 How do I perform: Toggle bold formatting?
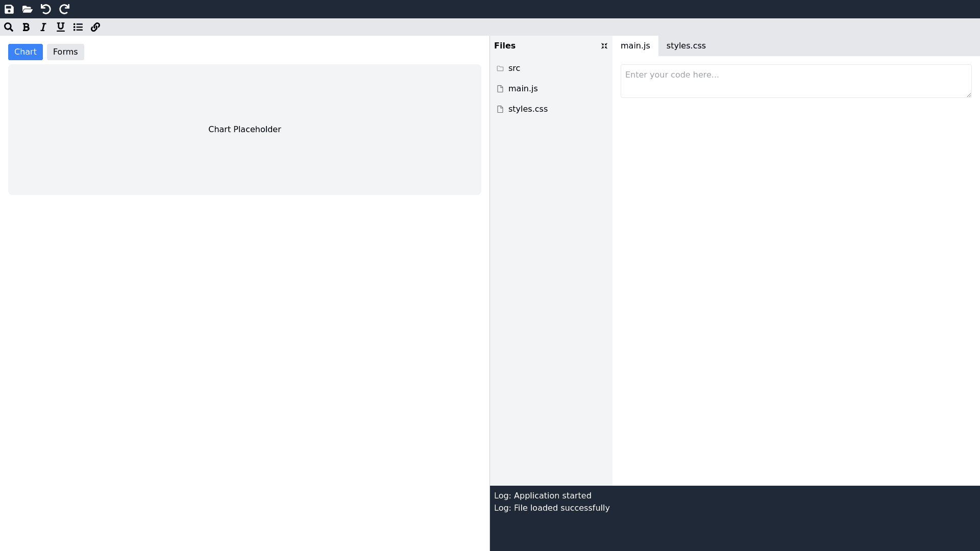26,28
